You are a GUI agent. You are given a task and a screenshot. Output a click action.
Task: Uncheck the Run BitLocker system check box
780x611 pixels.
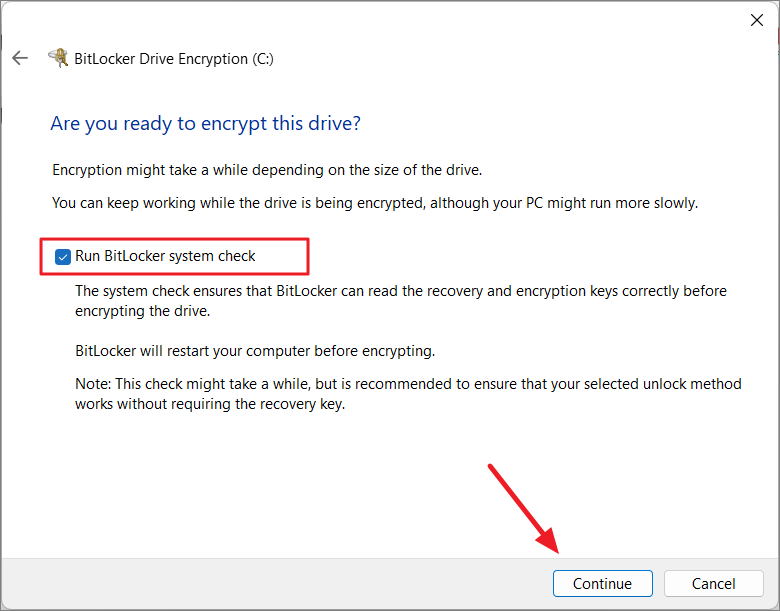click(63, 257)
